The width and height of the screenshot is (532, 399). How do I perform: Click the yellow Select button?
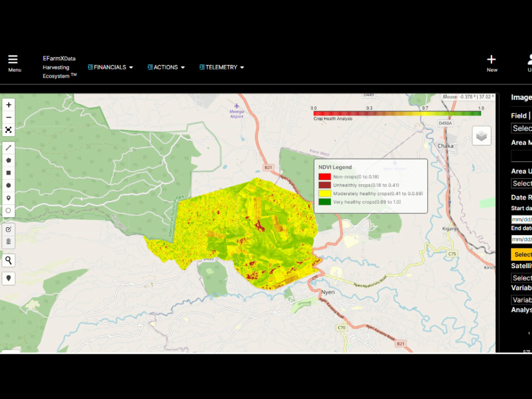tap(521, 254)
